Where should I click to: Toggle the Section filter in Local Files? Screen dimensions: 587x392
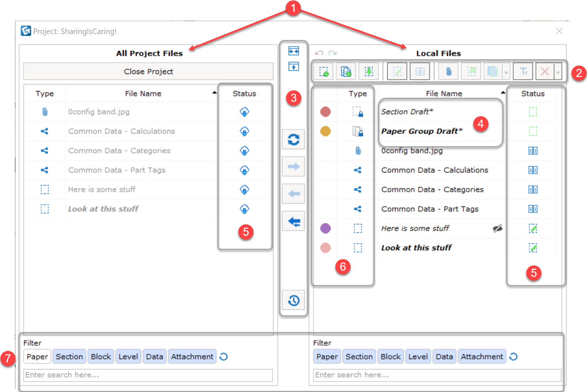[359, 356]
